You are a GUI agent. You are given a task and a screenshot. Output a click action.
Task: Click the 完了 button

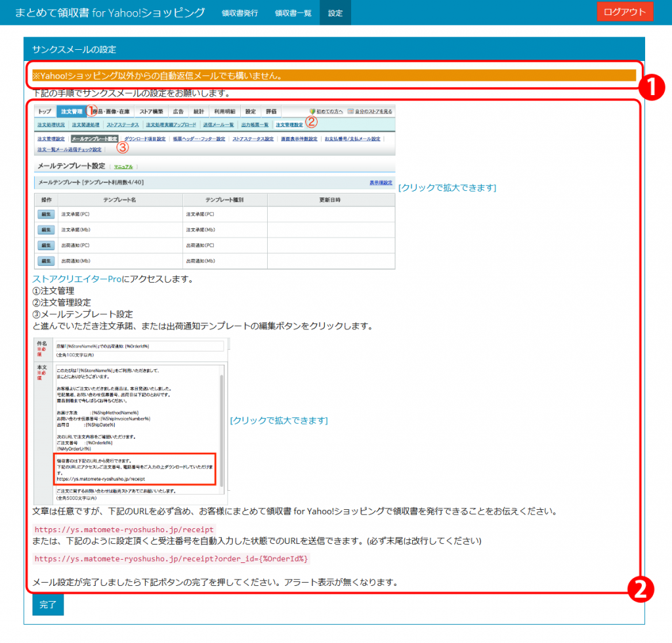click(x=48, y=604)
